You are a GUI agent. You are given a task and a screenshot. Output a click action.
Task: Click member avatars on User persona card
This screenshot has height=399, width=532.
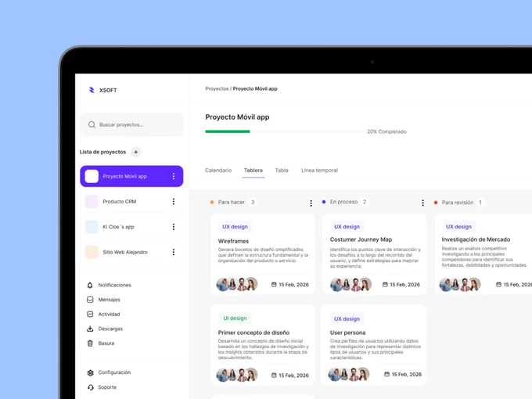[x=349, y=374]
